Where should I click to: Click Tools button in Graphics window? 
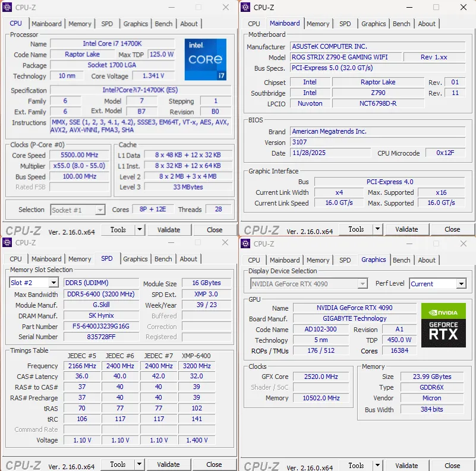[356, 465]
